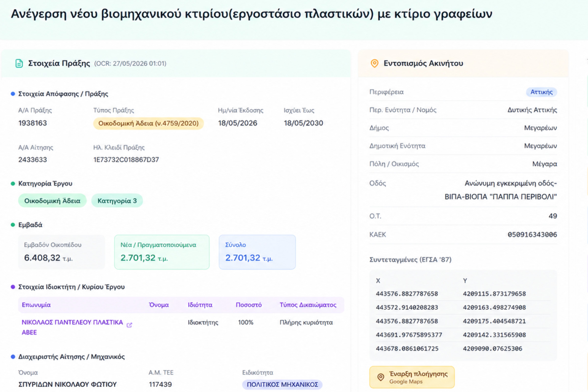Screen dimensions: 588x392
Task: Click the ΚΑΕΚ value 050916343006
Action: (532, 235)
